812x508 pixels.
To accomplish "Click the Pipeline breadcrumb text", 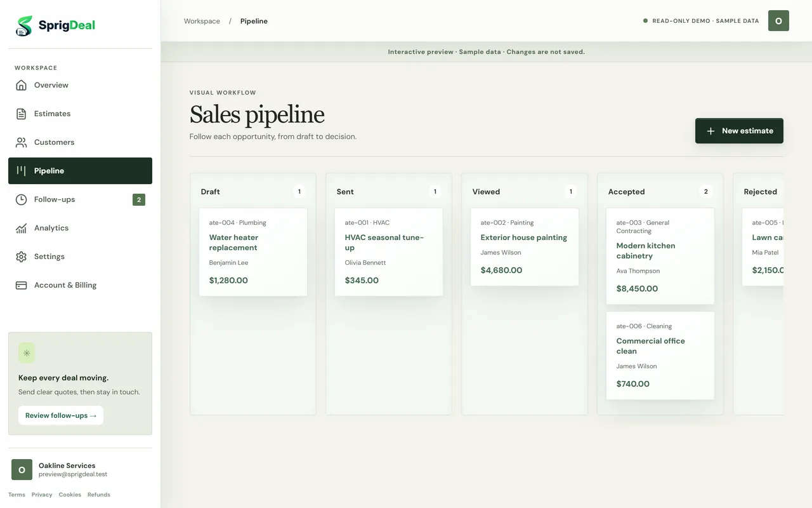I will coord(254,21).
